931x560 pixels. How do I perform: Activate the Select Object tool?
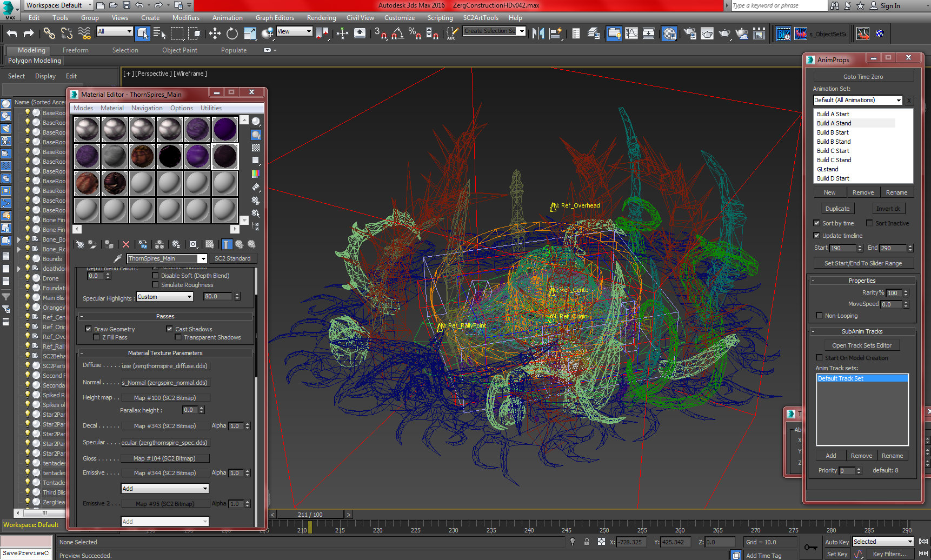[x=142, y=34]
